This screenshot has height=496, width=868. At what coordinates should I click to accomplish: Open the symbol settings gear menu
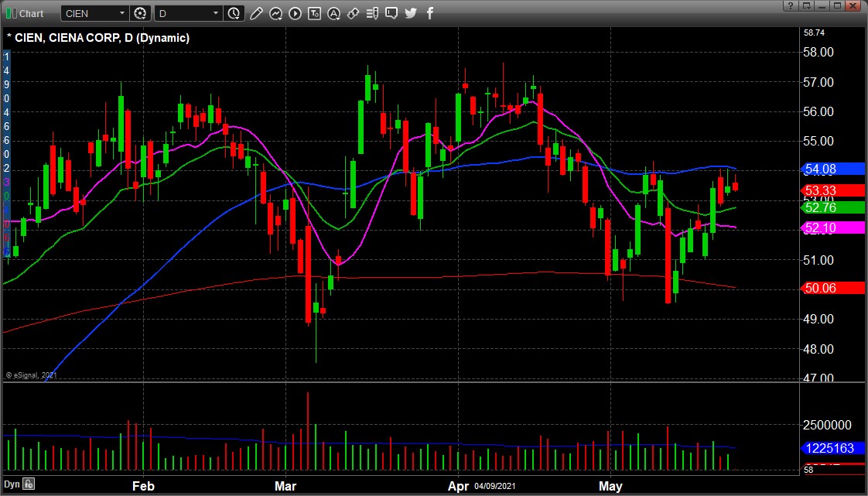pos(140,13)
